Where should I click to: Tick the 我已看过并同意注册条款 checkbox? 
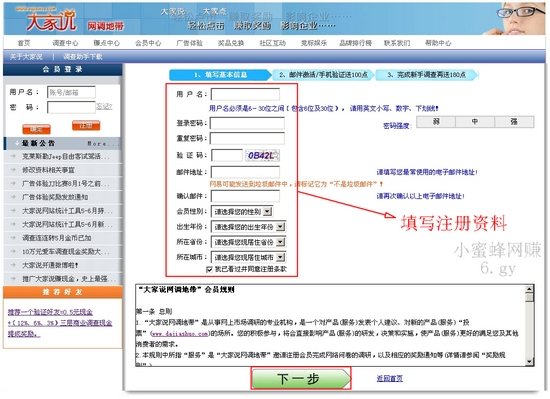[209, 269]
